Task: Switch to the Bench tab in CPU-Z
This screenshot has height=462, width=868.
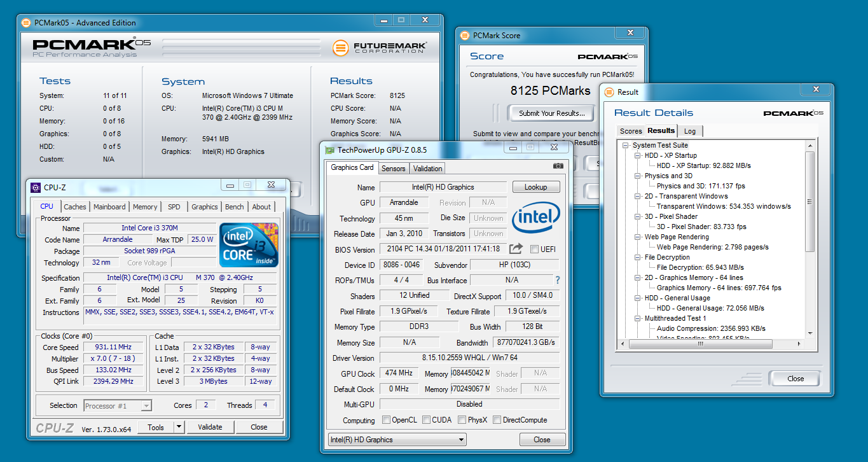Action: [235, 207]
